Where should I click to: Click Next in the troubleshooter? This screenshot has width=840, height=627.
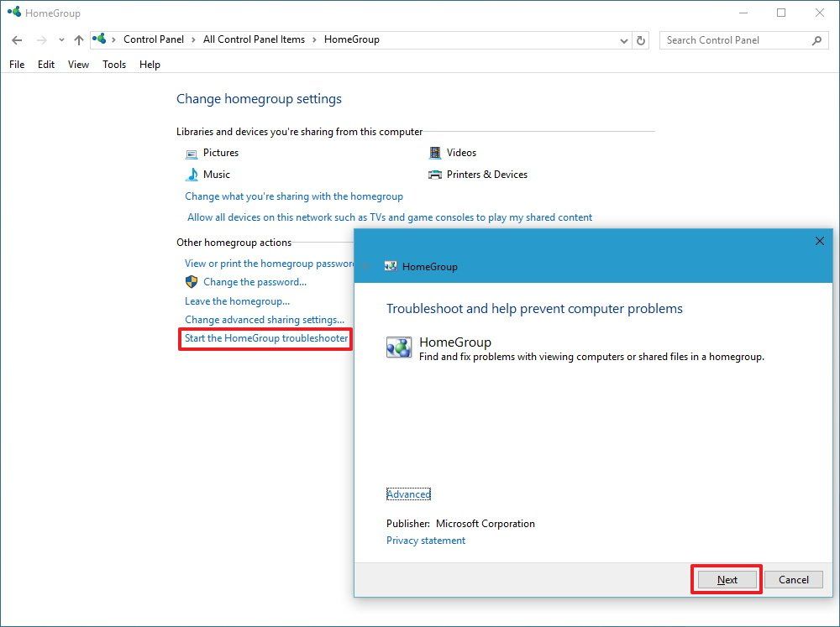click(727, 579)
